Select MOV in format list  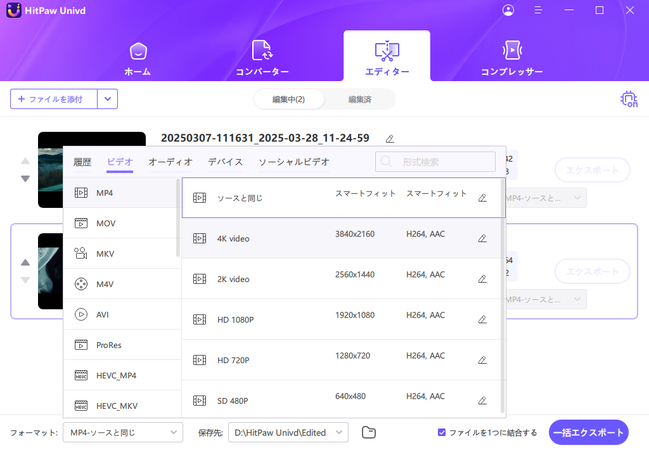[x=120, y=223]
